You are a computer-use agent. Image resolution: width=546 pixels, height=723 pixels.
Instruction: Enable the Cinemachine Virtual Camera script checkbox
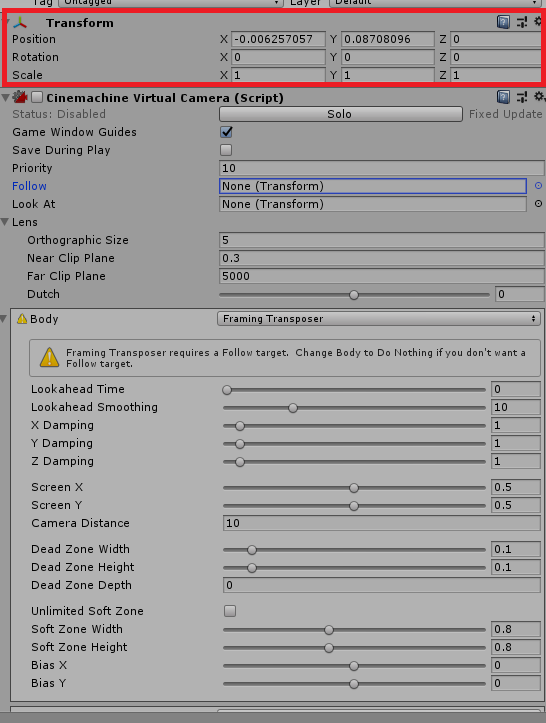point(37,97)
